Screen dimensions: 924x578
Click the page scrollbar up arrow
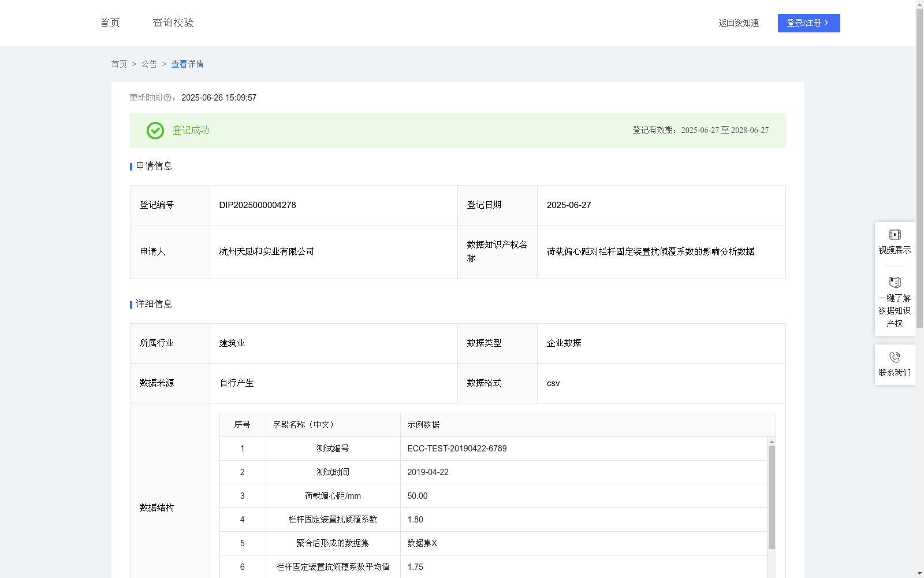click(x=919, y=4)
